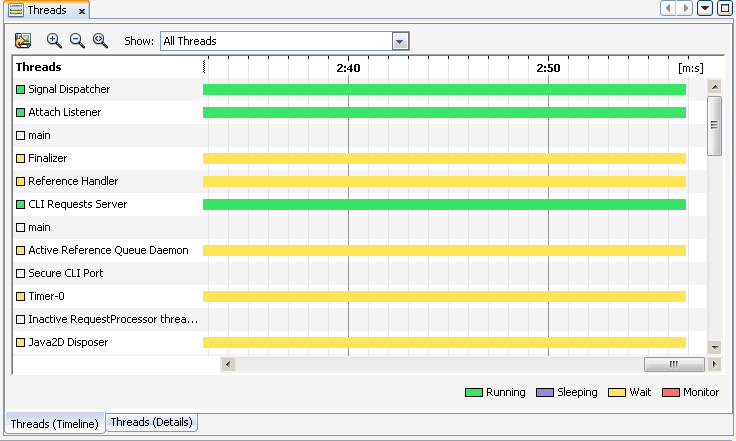Select the Threads window tab

click(x=47, y=10)
